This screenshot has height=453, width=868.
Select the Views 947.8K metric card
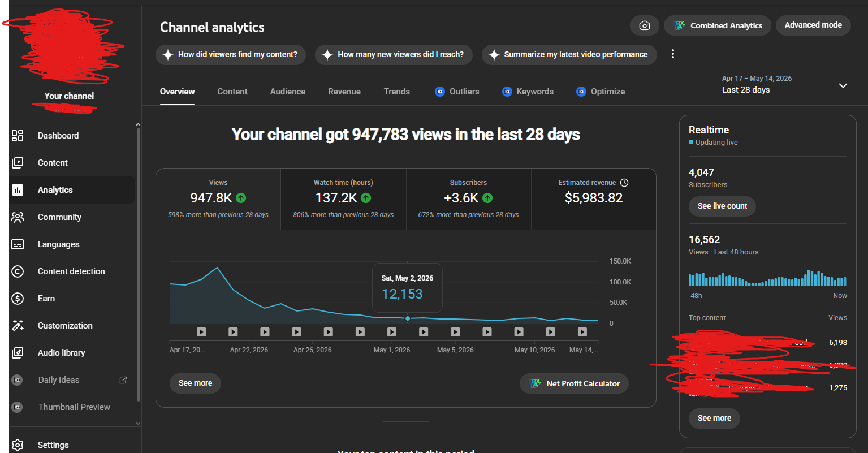click(218, 199)
